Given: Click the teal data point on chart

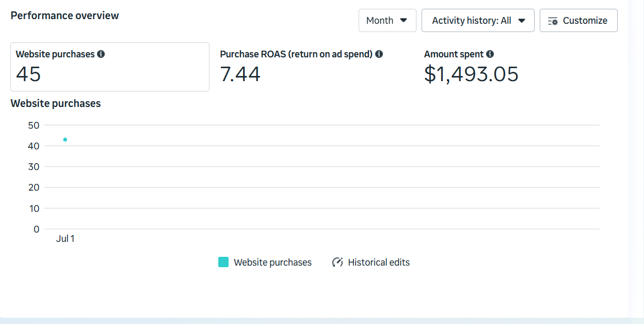Looking at the screenshot, I should pos(65,140).
